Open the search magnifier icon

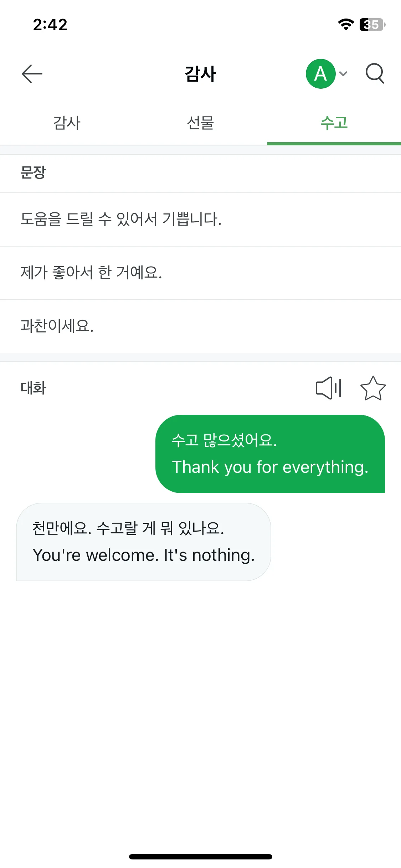click(x=375, y=74)
